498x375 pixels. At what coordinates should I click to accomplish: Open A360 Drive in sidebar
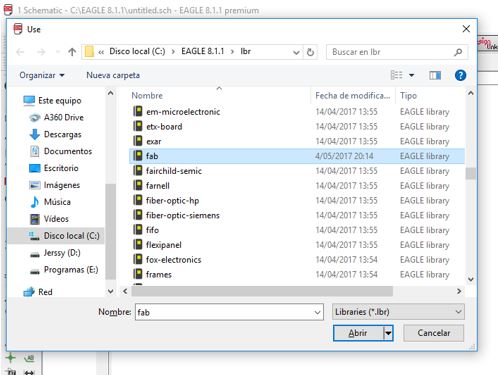tap(57, 117)
